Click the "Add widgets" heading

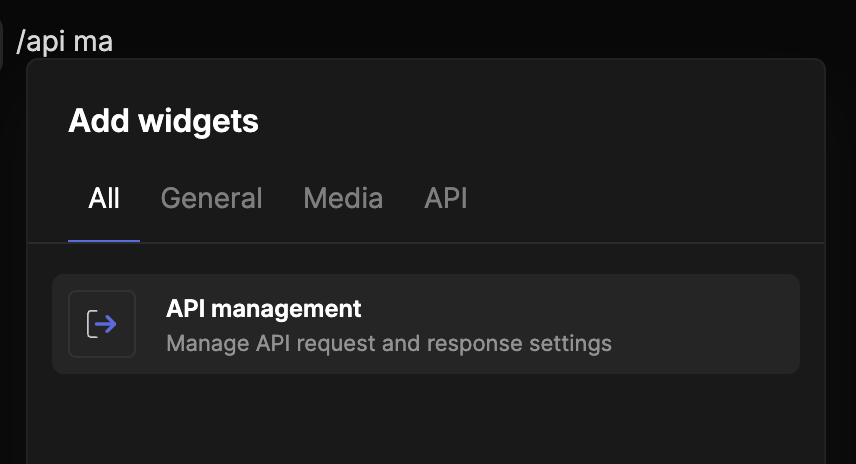pos(163,121)
